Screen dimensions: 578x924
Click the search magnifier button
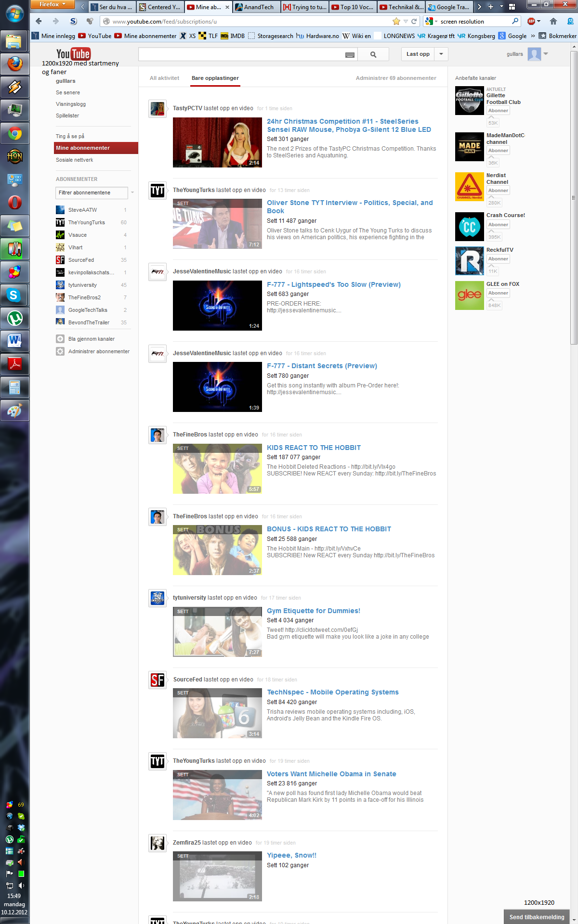coord(373,54)
